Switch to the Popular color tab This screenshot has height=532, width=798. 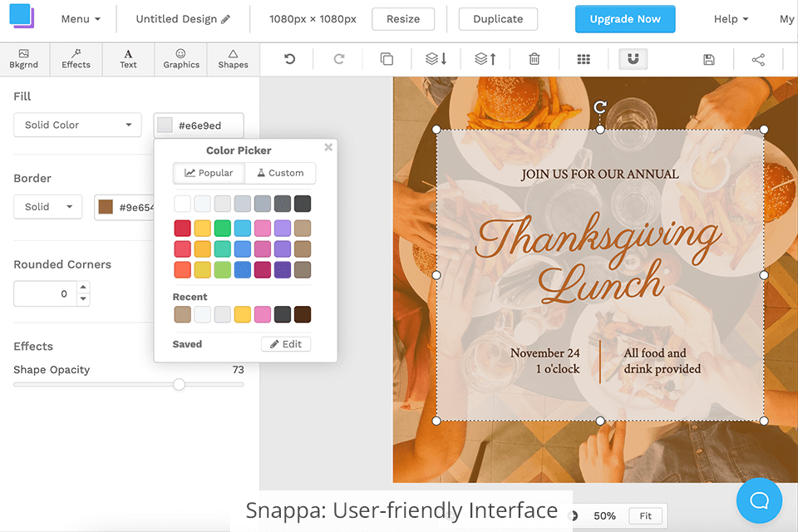pos(209,173)
